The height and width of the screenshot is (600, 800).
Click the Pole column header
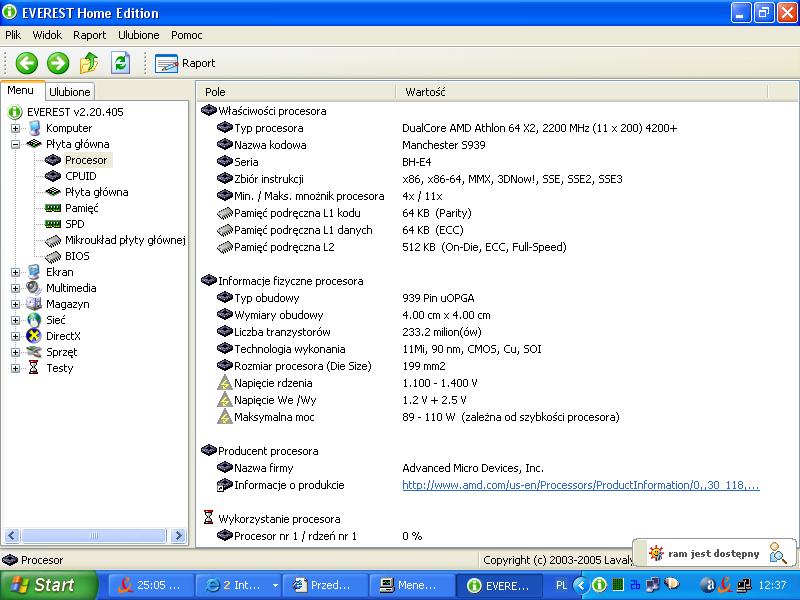tap(296, 92)
